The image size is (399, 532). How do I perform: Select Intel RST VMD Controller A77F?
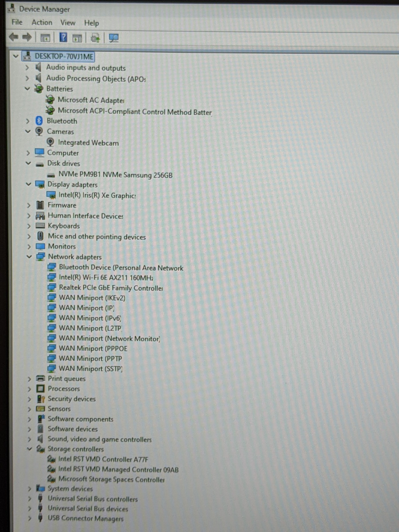pos(103,459)
